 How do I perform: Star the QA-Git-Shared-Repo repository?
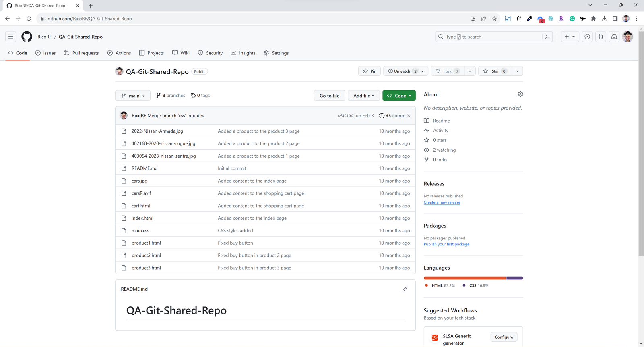tap(491, 71)
